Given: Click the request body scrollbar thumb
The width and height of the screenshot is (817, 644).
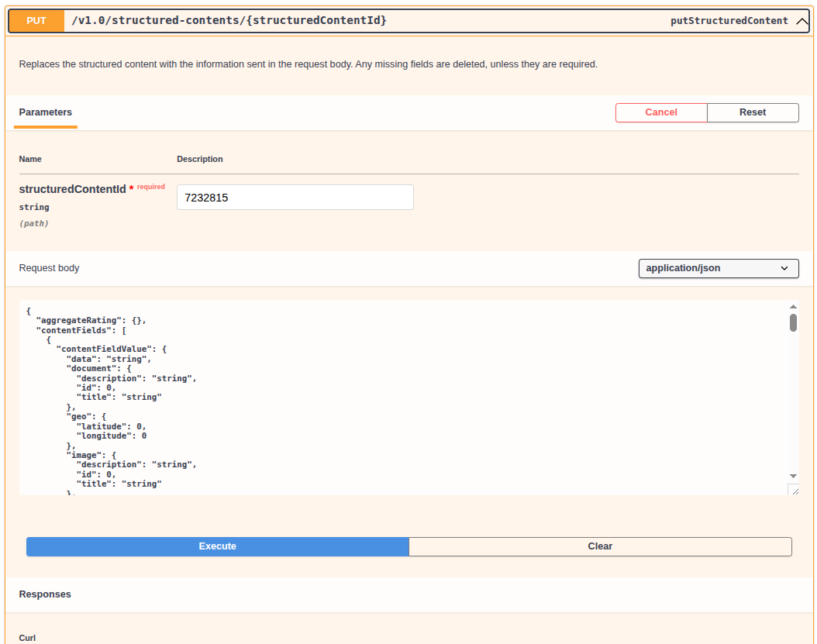Looking at the screenshot, I should (x=793, y=322).
